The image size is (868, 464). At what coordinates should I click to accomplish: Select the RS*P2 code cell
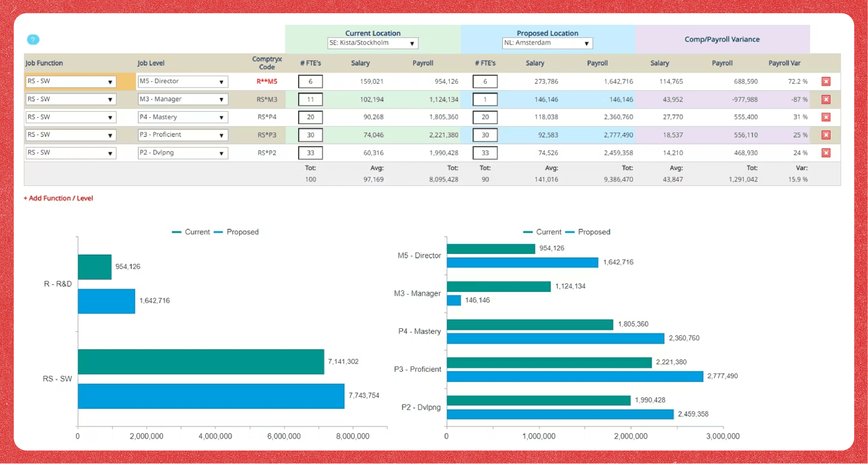pyautogui.click(x=266, y=153)
